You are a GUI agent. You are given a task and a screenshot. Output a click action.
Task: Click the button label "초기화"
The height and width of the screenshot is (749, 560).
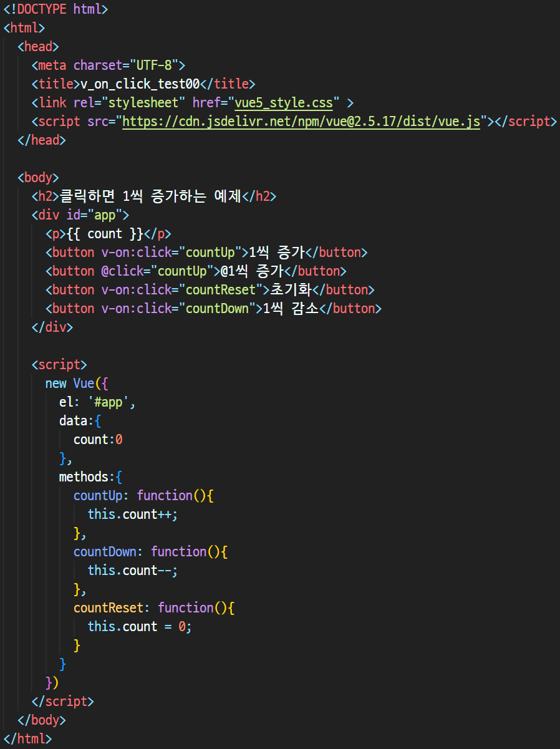[291, 290]
